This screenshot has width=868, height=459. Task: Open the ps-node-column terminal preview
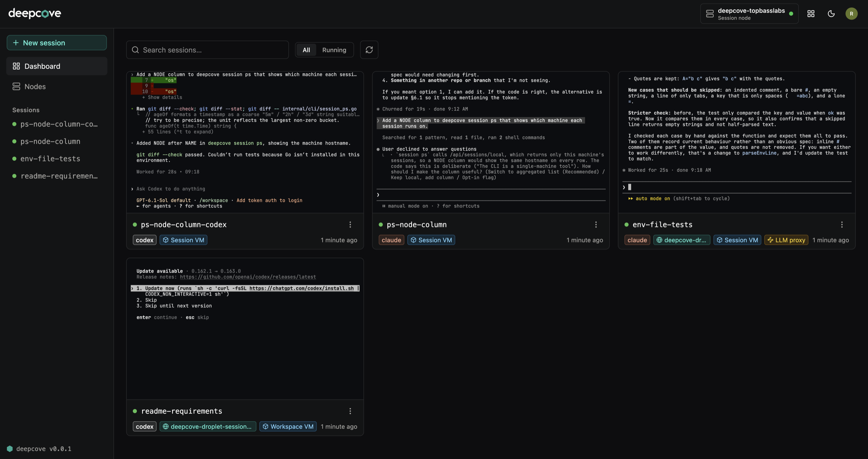point(491,142)
